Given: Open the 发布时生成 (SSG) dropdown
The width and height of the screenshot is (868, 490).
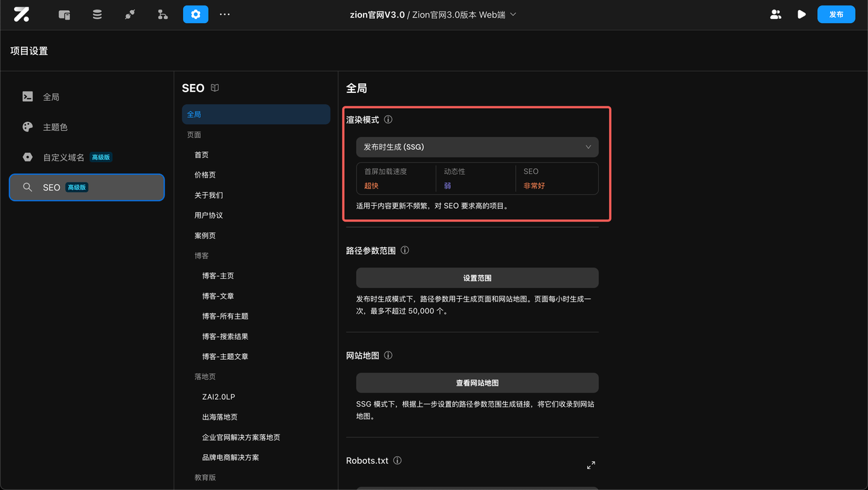Looking at the screenshot, I should pyautogui.click(x=477, y=147).
